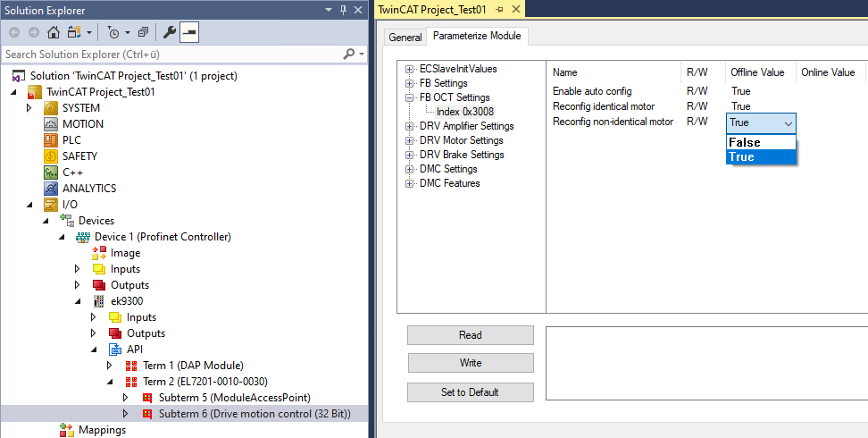The width and height of the screenshot is (868, 438).
Task: Click the Collapse All icon in Solution Explorer
Action: (144, 33)
